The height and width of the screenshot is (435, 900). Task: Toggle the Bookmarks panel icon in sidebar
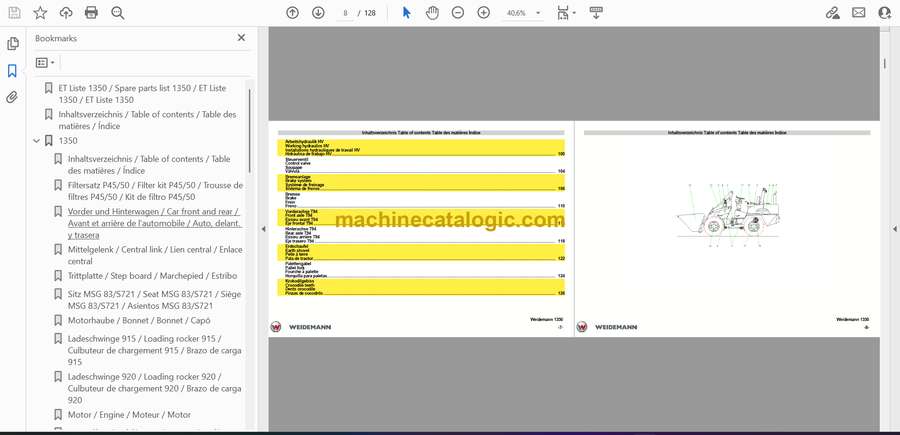click(12, 71)
